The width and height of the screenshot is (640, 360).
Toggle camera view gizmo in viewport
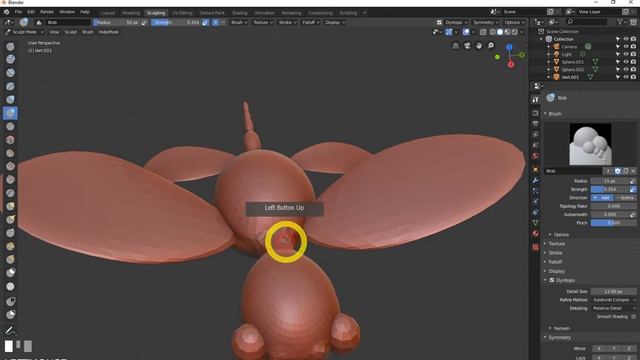pos(467,46)
